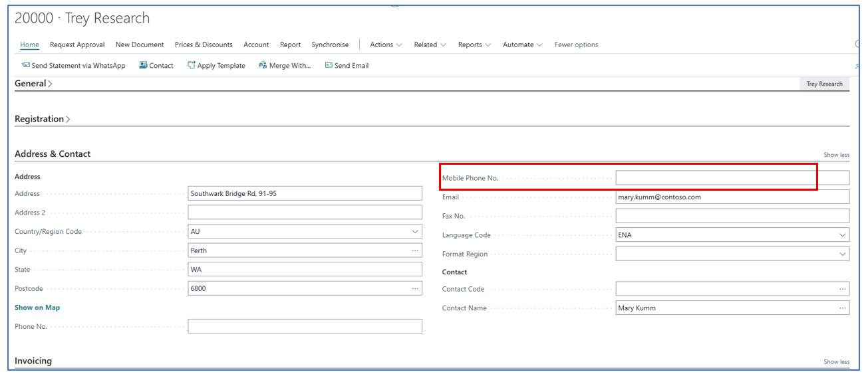Select the Merge With icon

(x=263, y=65)
